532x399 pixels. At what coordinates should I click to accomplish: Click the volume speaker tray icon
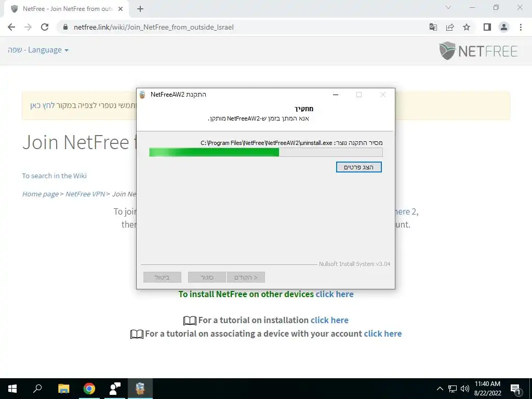pyautogui.click(x=465, y=389)
